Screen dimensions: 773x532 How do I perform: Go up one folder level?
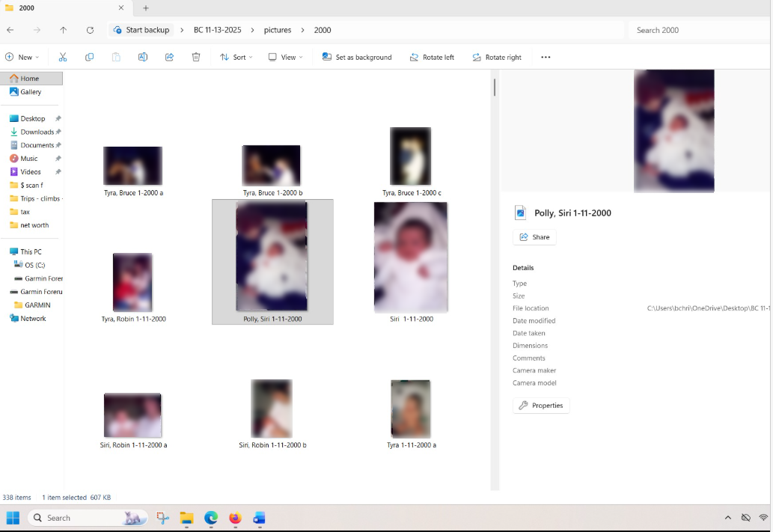(x=63, y=30)
